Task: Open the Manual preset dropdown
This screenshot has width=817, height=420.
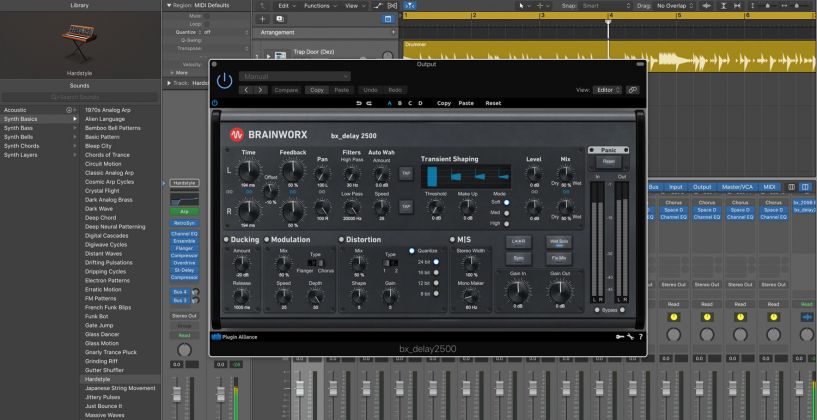Action: 295,76
